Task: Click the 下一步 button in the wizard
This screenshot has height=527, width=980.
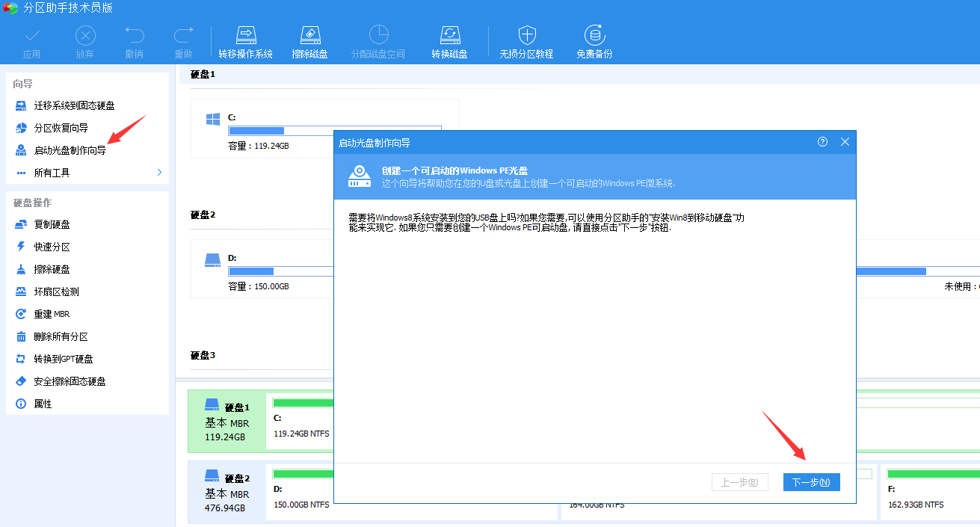Action: click(x=811, y=481)
